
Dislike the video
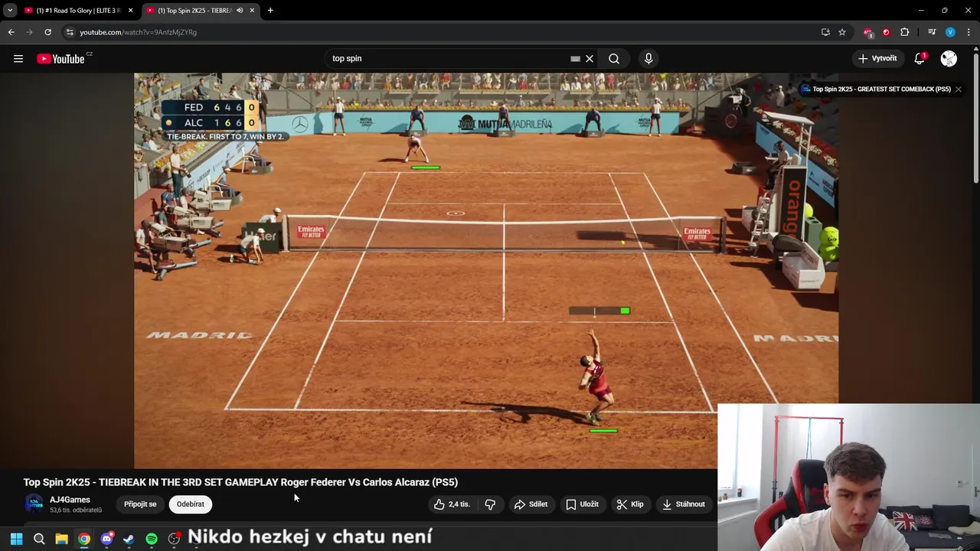490,504
